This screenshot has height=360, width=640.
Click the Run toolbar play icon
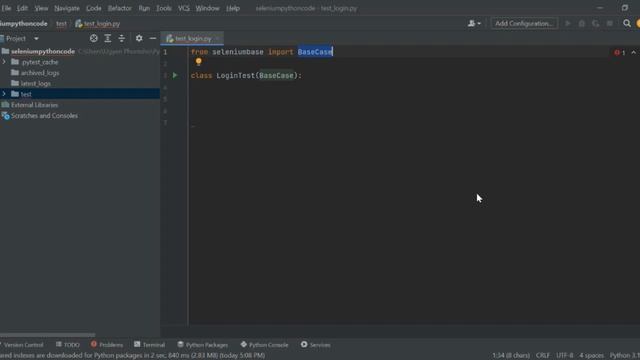(568, 24)
